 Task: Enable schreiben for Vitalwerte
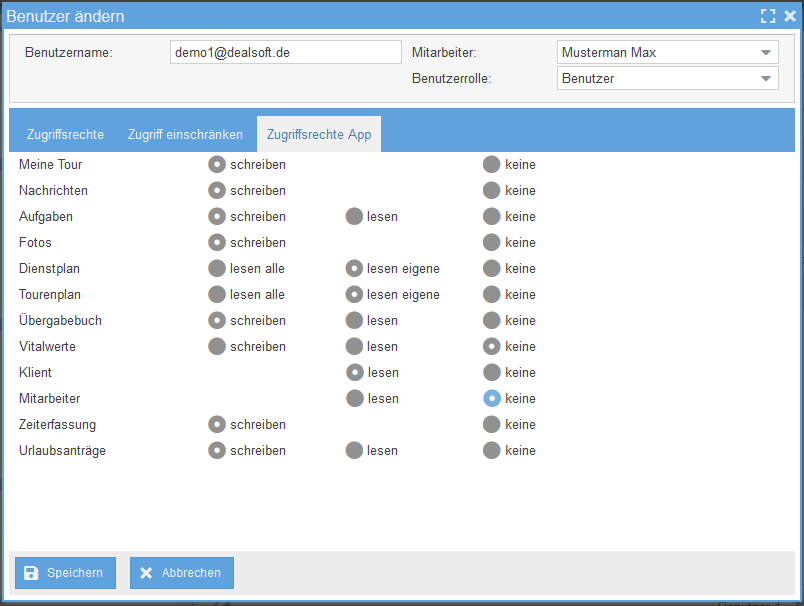tap(217, 346)
